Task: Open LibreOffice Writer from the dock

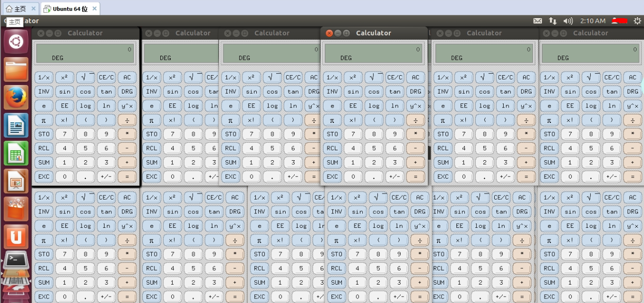Action: tap(16, 125)
